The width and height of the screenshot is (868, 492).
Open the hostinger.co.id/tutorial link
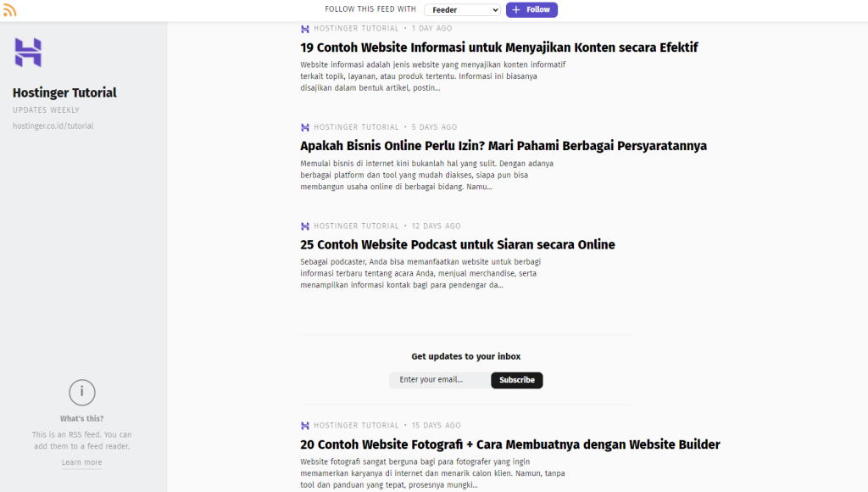pyautogui.click(x=53, y=125)
